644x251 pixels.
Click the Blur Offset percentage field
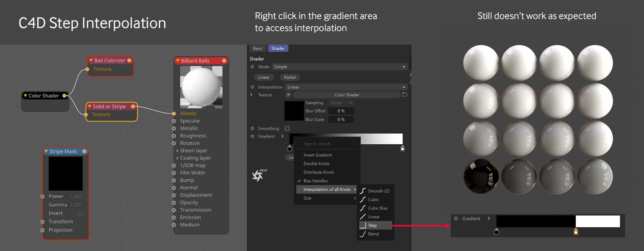tap(341, 111)
